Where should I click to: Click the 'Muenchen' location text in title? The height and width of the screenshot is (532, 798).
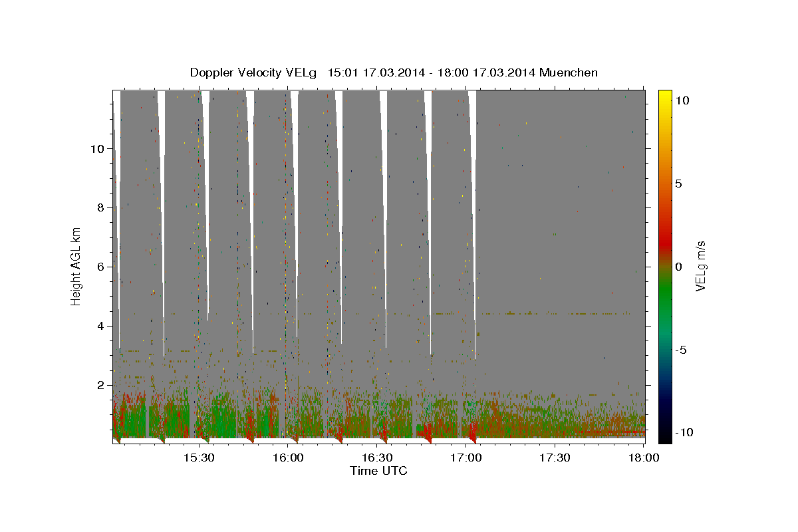pyautogui.click(x=569, y=72)
